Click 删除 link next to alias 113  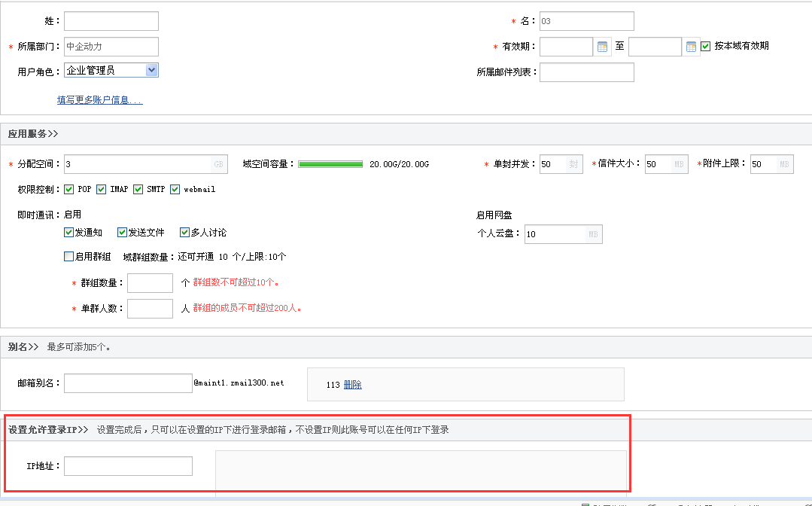[x=352, y=385]
